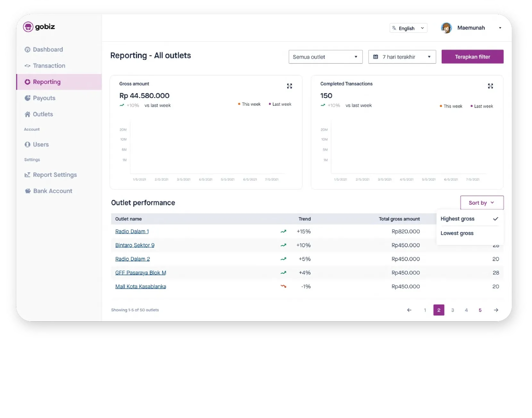Viewport: 532px width, 418px height.
Task: Click the Outlets house icon
Action: coord(28,114)
